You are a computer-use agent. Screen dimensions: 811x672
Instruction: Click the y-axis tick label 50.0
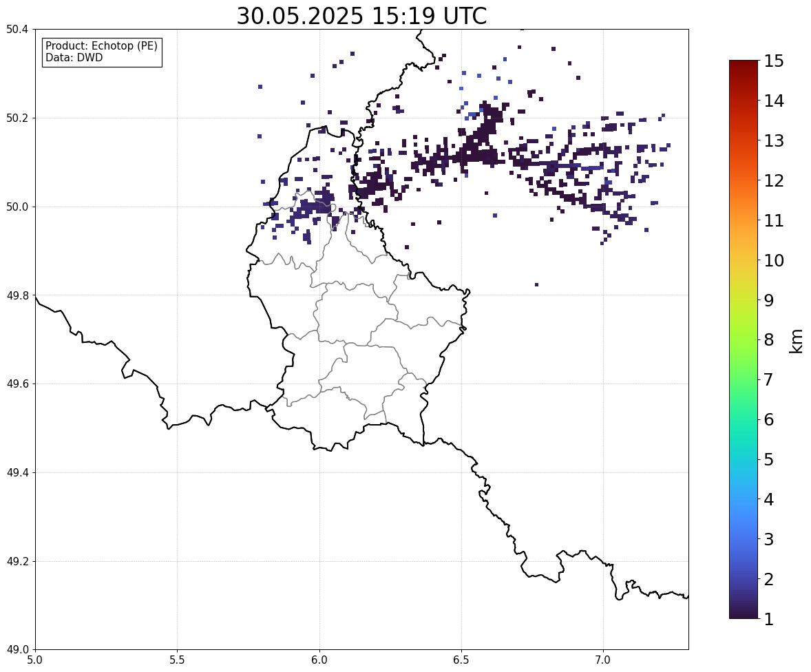tap(17, 207)
